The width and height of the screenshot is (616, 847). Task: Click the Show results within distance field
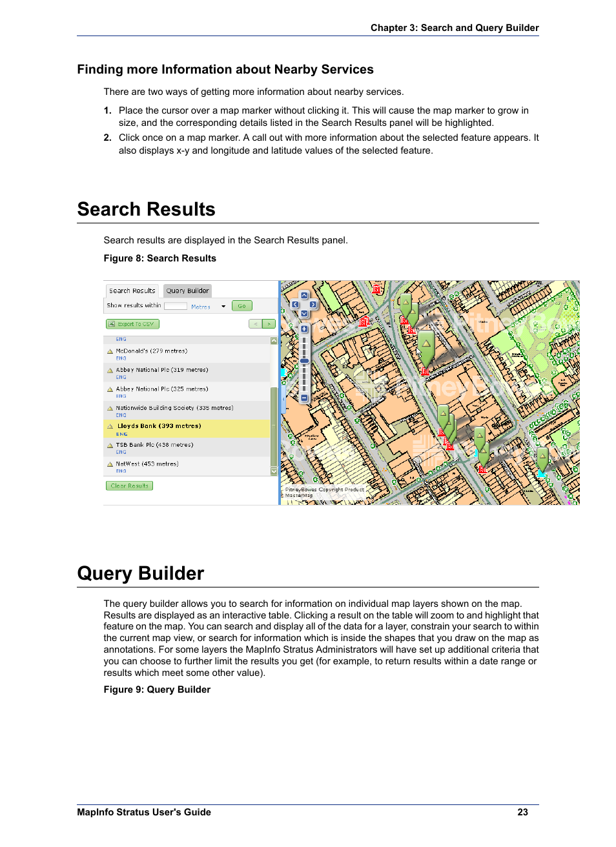click(176, 307)
